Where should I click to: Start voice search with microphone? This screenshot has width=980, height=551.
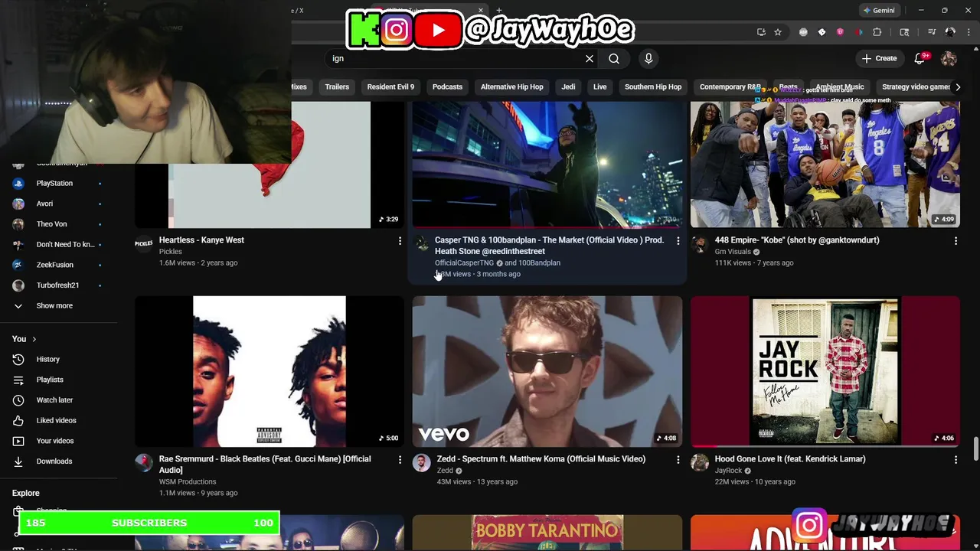648,58
